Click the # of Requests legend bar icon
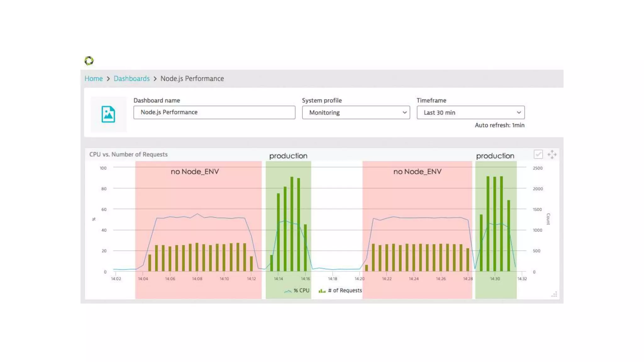 (x=322, y=291)
